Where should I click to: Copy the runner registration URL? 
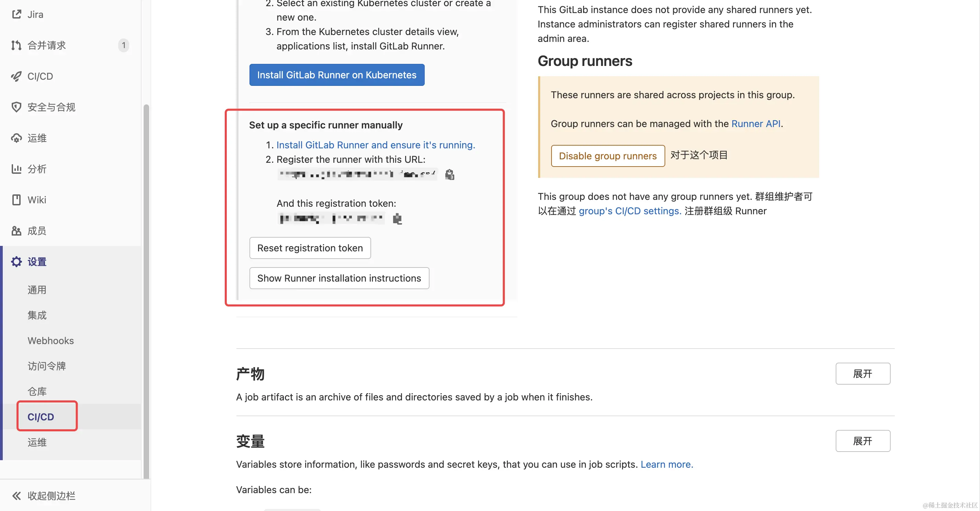[x=450, y=174]
